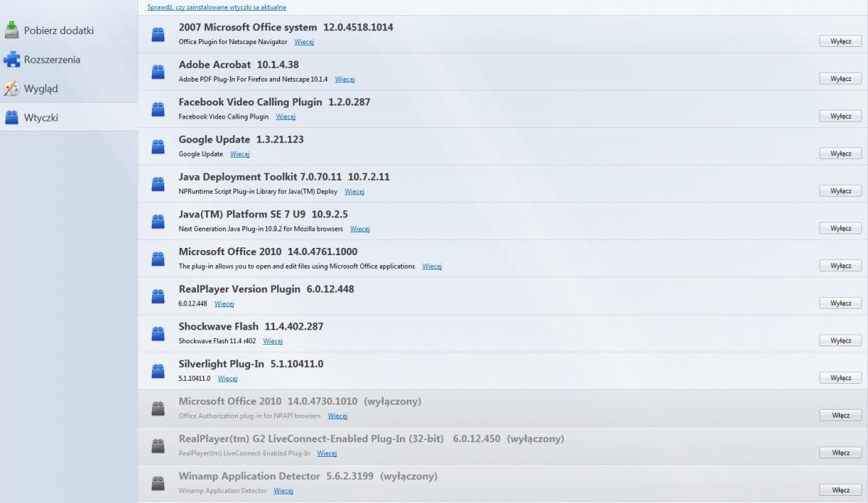Click the Wygląd paintbrush icon
This screenshot has width=868, height=503.
(12, 88)
